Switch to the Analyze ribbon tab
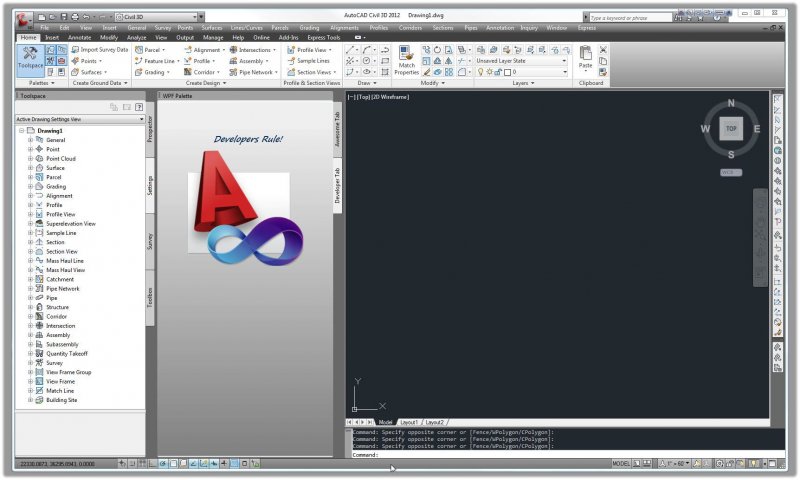 pyautogui.click(x=136, y=37)
